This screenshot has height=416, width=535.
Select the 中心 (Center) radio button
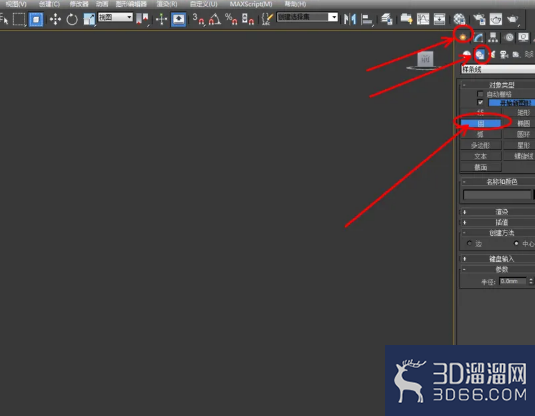point(516,243)
